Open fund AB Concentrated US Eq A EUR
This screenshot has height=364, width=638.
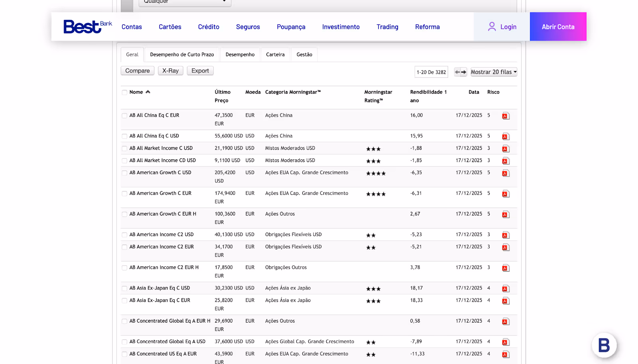(163, 354)
